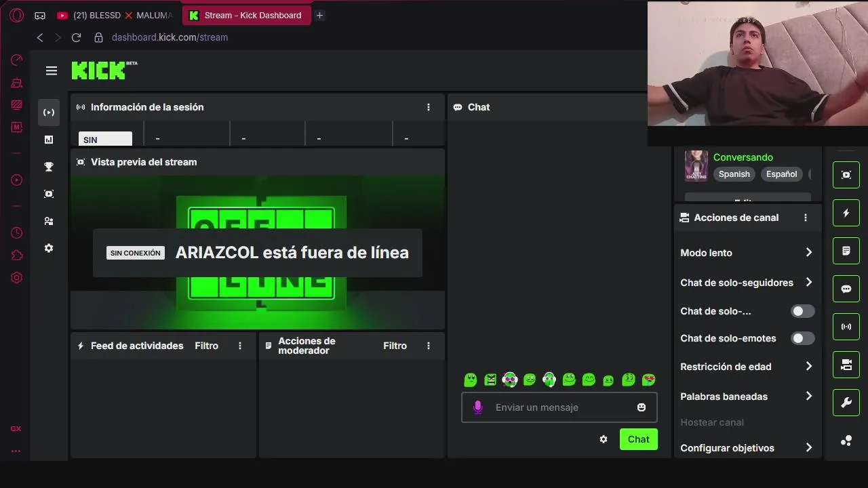Open Información de la sesión options menu
868x488 pixels.
[429, 107]
